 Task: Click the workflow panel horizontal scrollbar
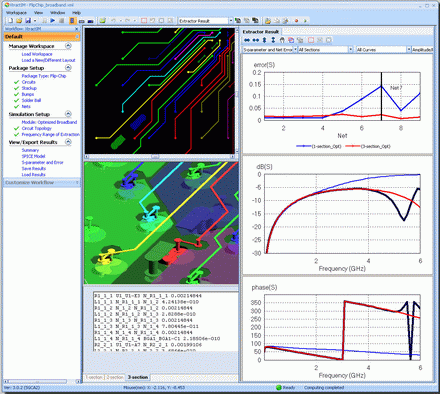pyautogui.click(x=42, y=381)
